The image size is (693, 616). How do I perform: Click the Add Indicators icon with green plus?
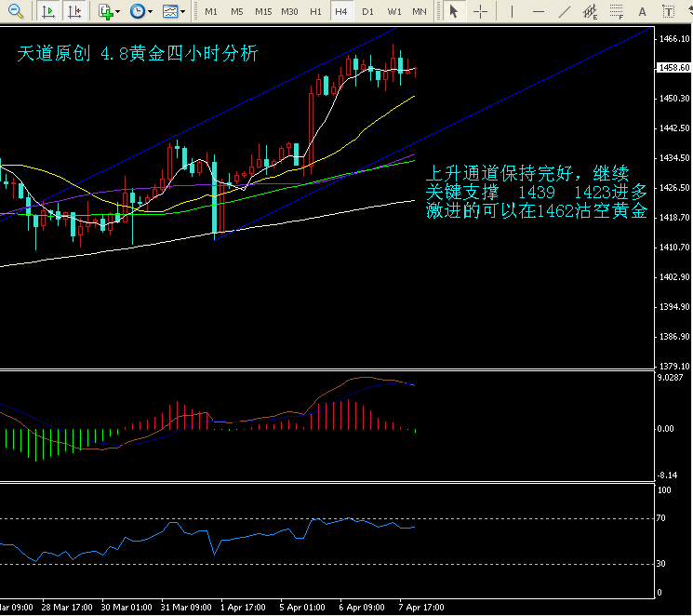pyautogui.click(x=106, y=11)
